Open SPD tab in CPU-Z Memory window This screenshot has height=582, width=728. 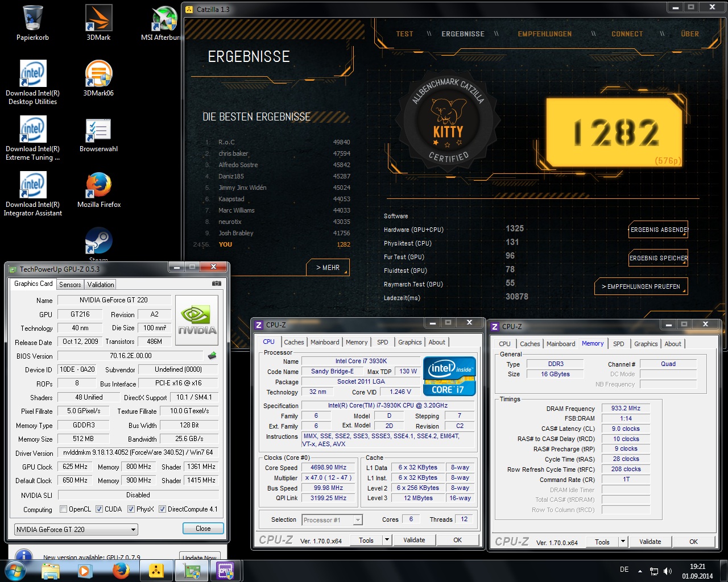pos(619,344)
